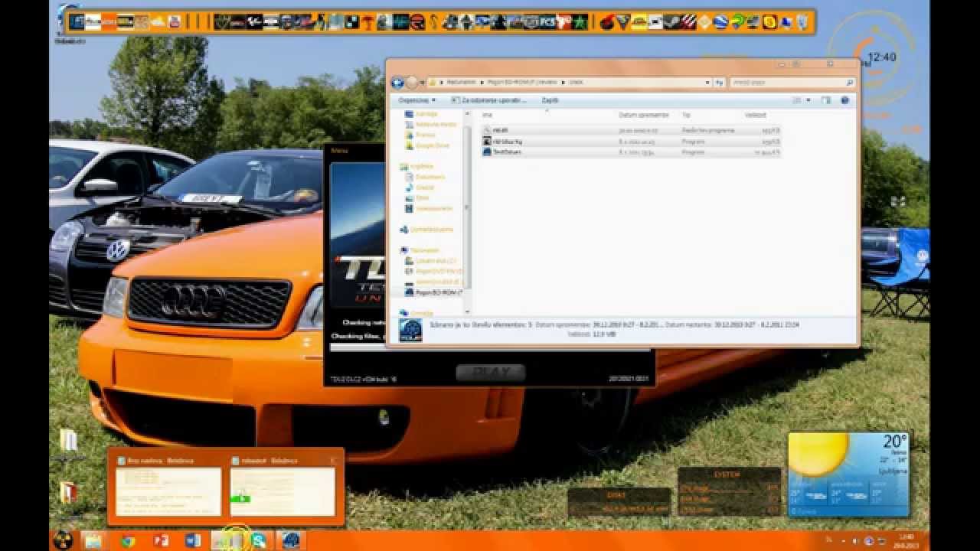
Task: Refresh the Explorer address bar
Action: (x=719, y=83)
